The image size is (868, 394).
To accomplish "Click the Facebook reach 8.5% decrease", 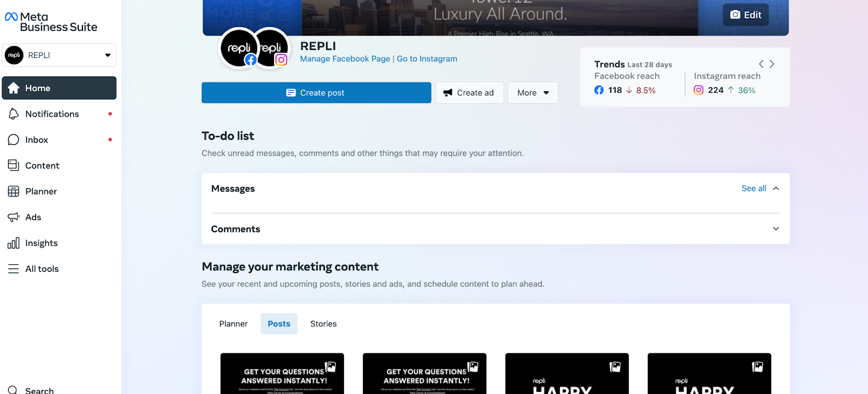I will 641,90.
